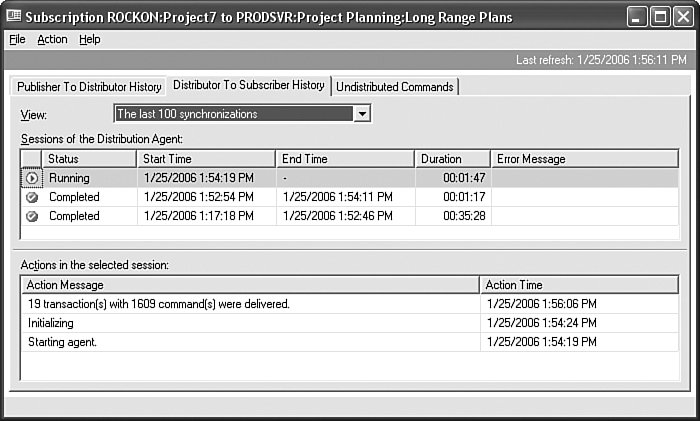Click the completed icon for 1:17:18 PM session
The image size is (700, 421).
tap(32, 216)
